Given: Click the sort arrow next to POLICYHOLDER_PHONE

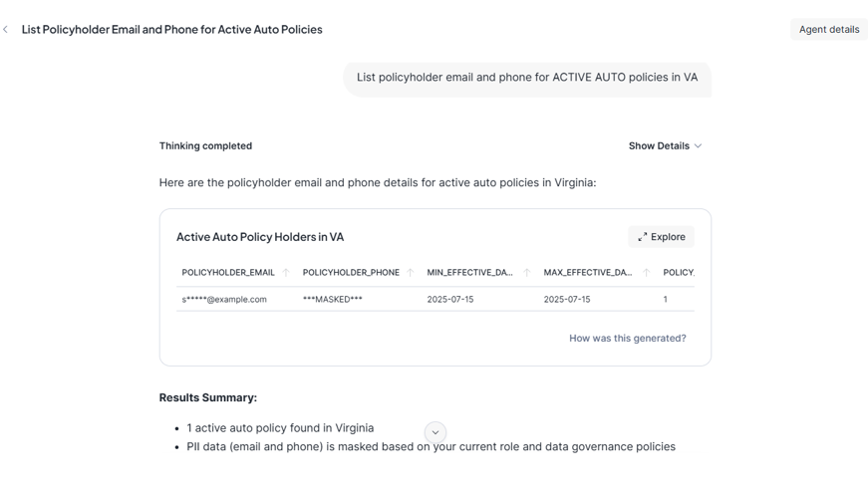Looking at the screenshot, I should (410, 273).
